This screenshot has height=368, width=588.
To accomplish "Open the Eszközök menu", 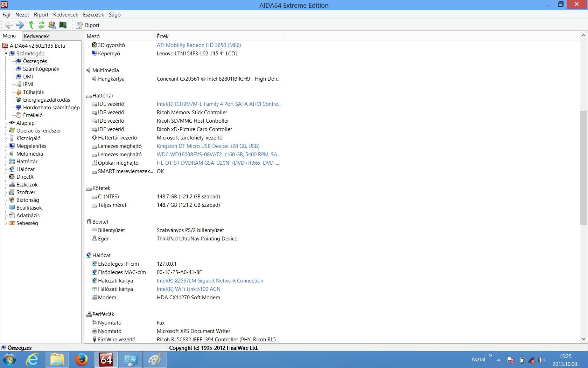I will 93,15.
